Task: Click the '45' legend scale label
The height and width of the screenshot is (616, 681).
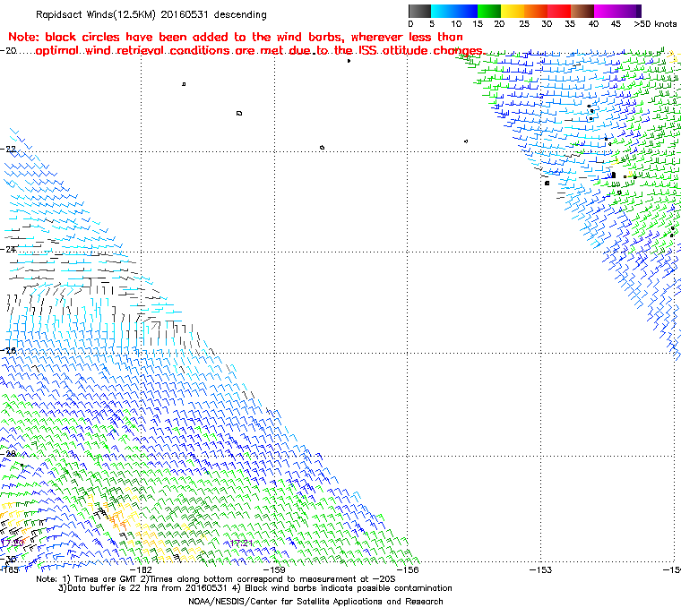Action: tap(616, 24)
